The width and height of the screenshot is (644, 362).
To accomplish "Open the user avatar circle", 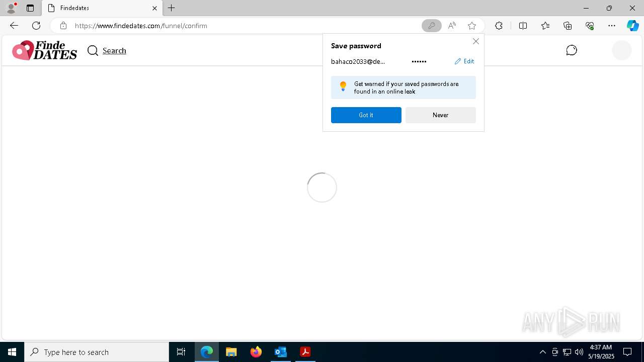I will 622,50.
